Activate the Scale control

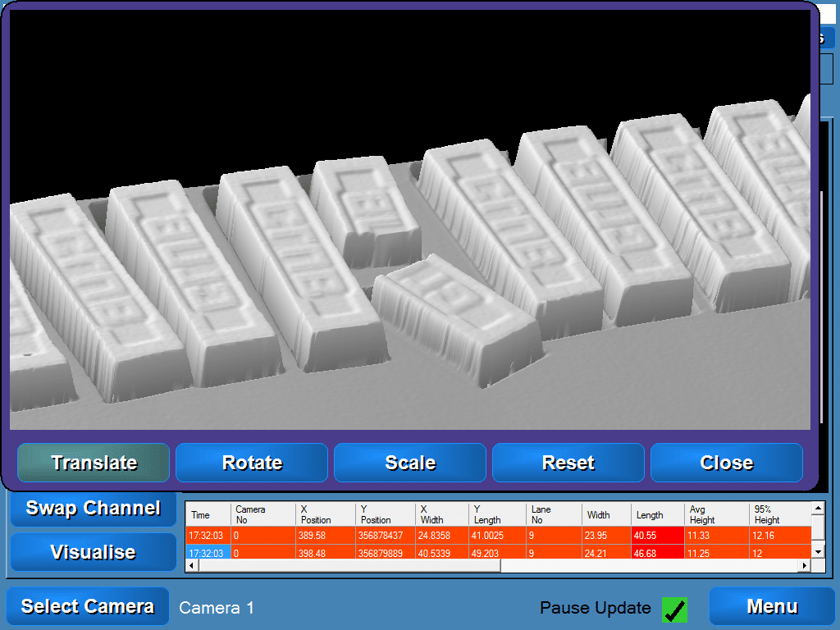click(x=409, y=463)
